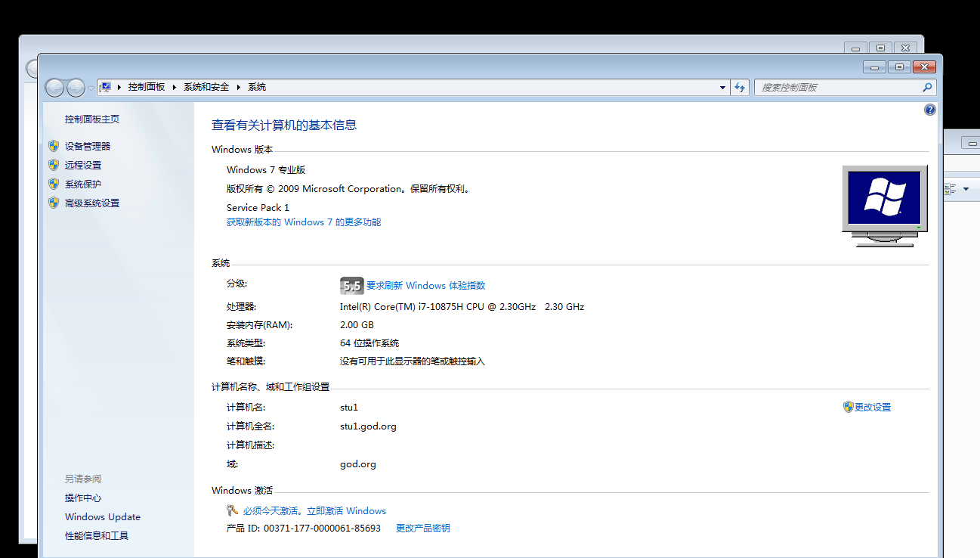Viewport: 980px width, 558px height.
Task: Minimize the front System window
Action: click(x=875, y=67)
